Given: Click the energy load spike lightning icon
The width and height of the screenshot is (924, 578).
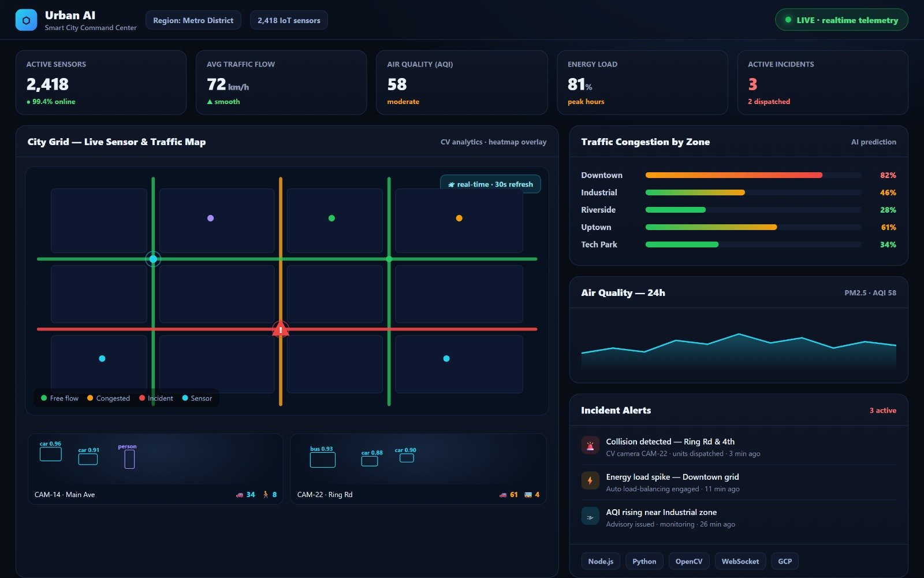Looking at the screenshot, I should click(x=590, y=481).
